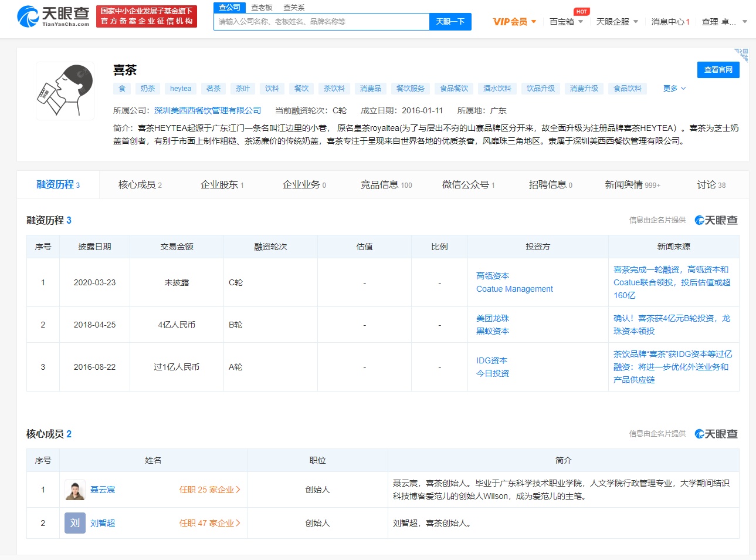Open 深圳美西西餐饮管理有限公司 company link

coord(208,110)
